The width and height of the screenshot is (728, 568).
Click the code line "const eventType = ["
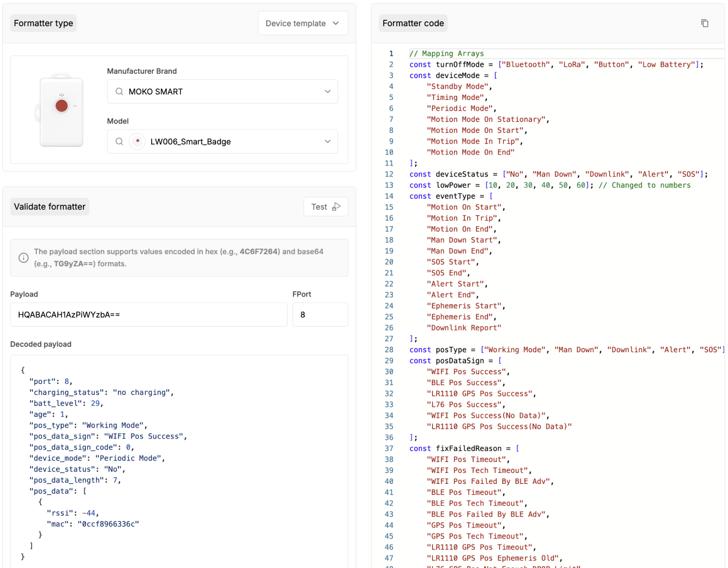click(451, 196)
